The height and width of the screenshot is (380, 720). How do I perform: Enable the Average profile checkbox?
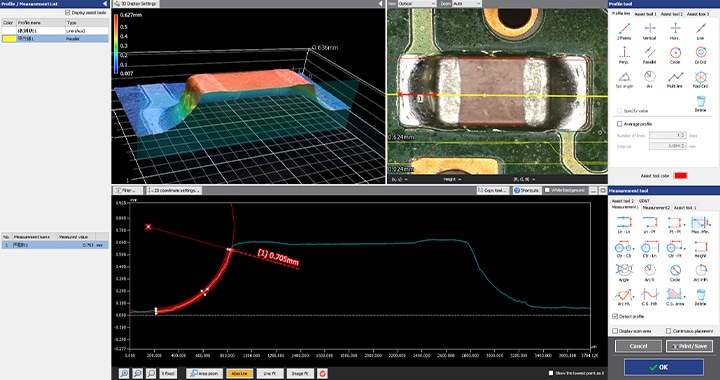click(619, 124)
